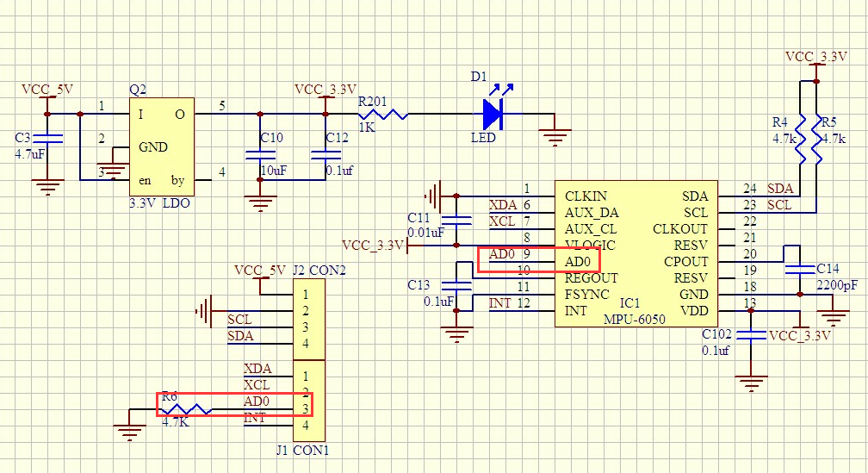
Task: Select the Q2 3.3V LDO regulator block
Action: (162, 146)
